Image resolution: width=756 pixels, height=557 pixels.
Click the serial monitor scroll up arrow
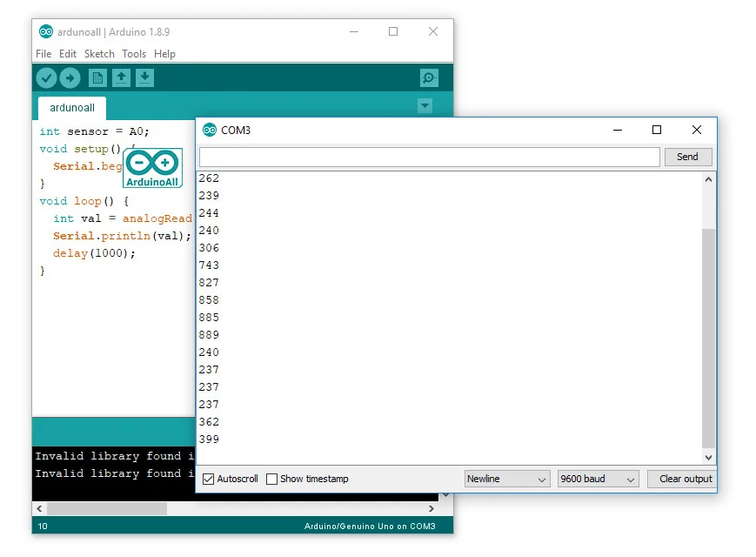tap(708, 179)
